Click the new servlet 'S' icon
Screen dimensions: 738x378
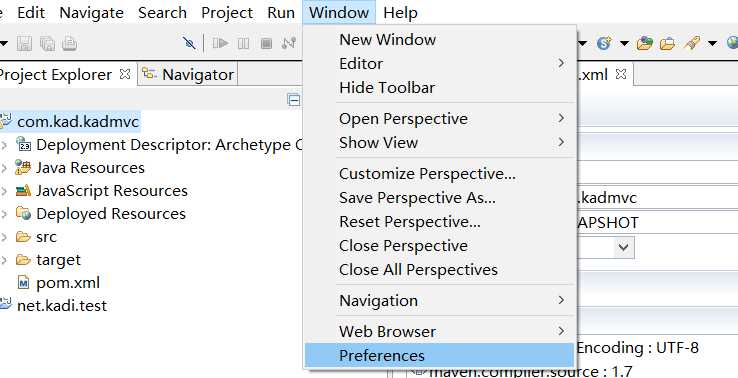pos(604,43)
